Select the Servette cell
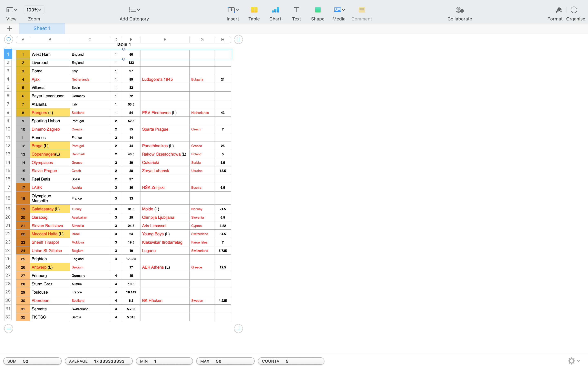This screenshot has height=368, width=588. click(50, 309)
